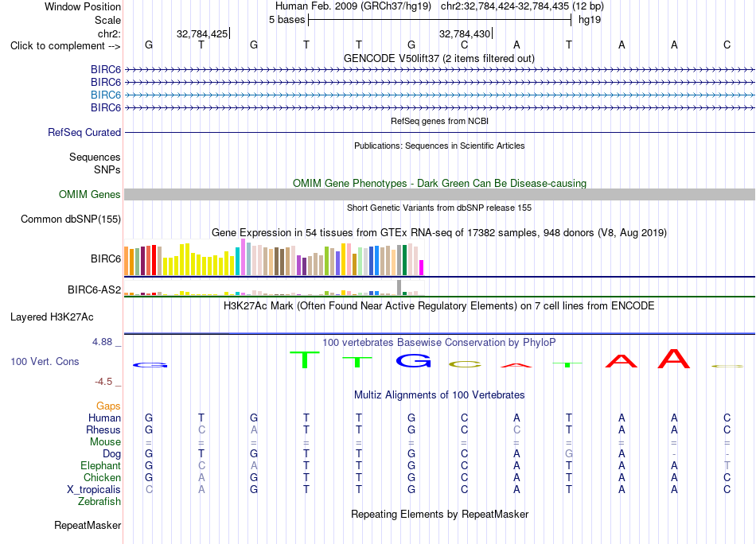
Task: Select the Rhesus species row label
Action: click(103, 429)
